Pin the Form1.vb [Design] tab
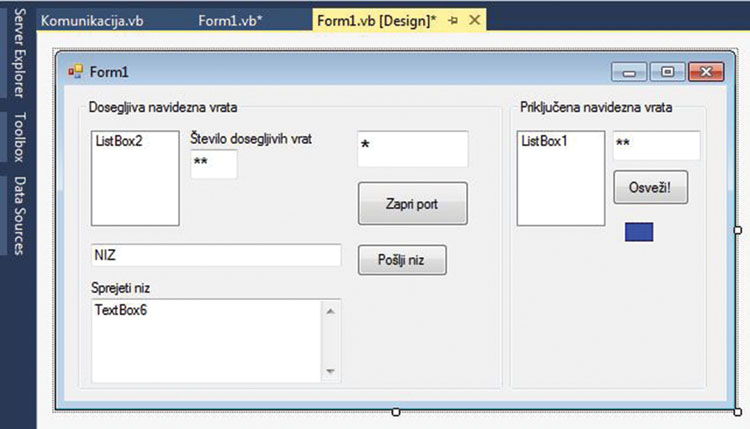The height and width of the screenshot is (429, 750). [453, 20]
